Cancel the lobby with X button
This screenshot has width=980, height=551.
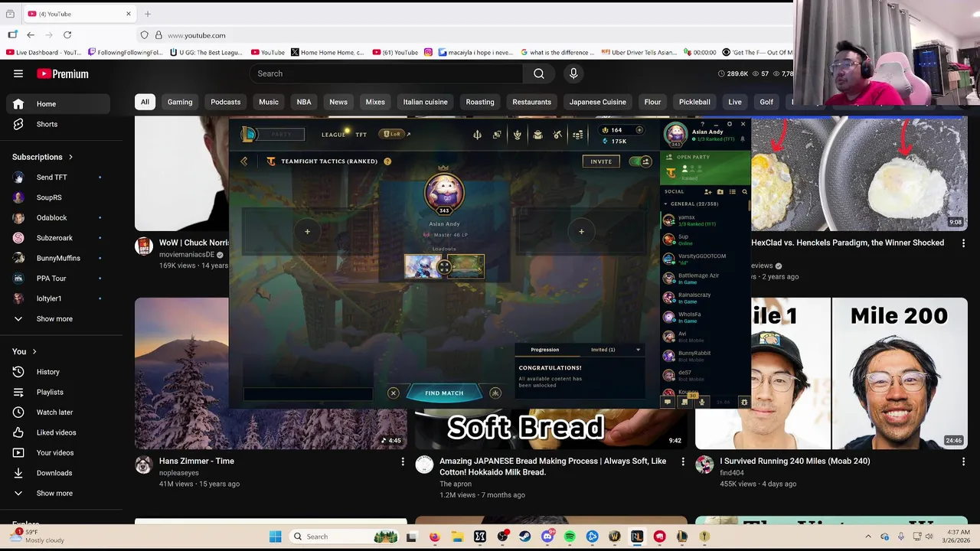click(393, 393)
